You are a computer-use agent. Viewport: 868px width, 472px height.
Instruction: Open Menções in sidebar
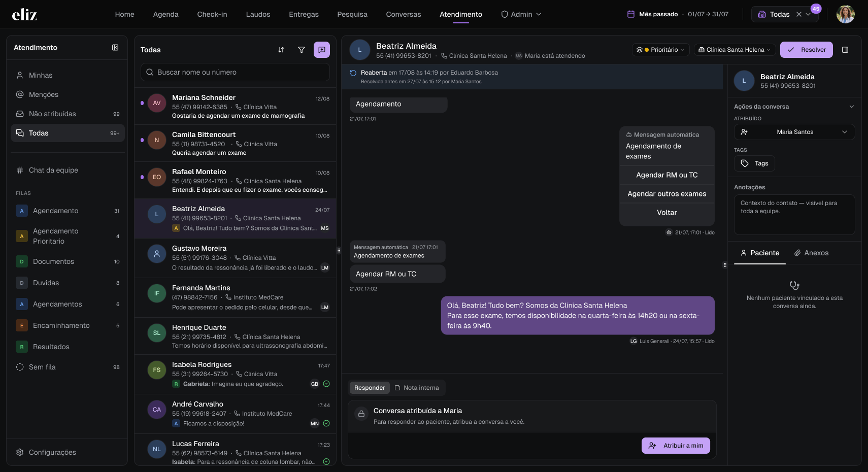pos(66,94)
